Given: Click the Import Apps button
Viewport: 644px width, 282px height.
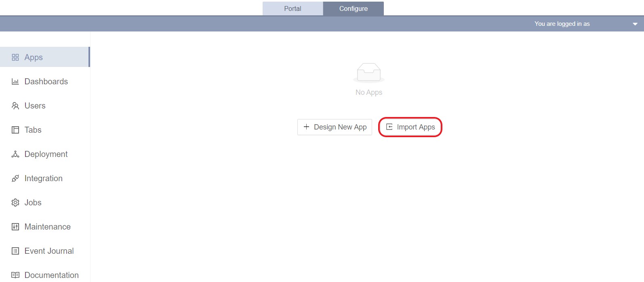Looking at the screenshot, I should coord(410,127).
